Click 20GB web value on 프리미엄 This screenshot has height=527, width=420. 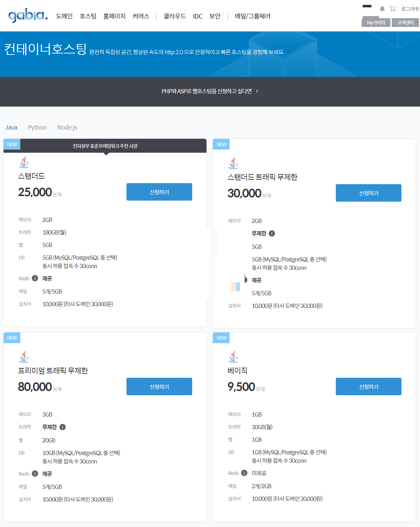[49, 440]
